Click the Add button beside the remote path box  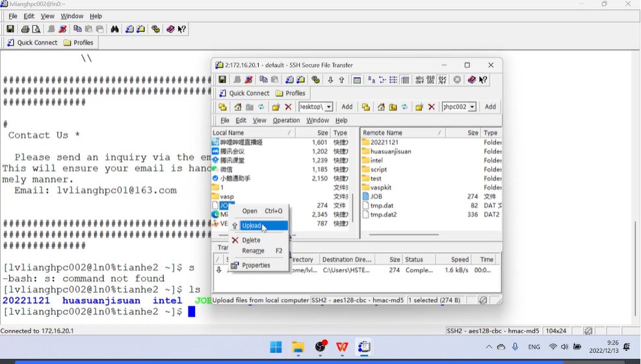(490, 107)
